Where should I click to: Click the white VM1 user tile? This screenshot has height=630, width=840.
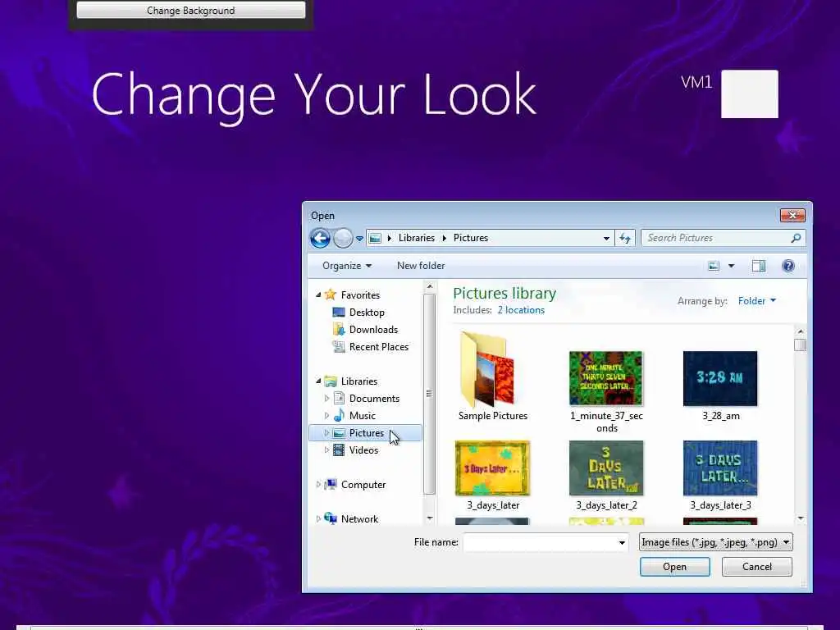(x=750, y=94)
